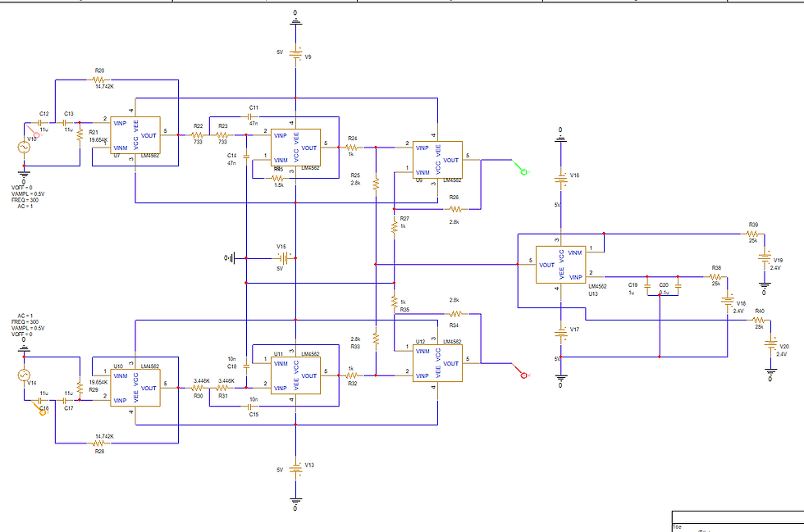This screenshot has width=804, height=532.
Task: Select 2.4V battery V19 symbol
Action: click(765, 257)
